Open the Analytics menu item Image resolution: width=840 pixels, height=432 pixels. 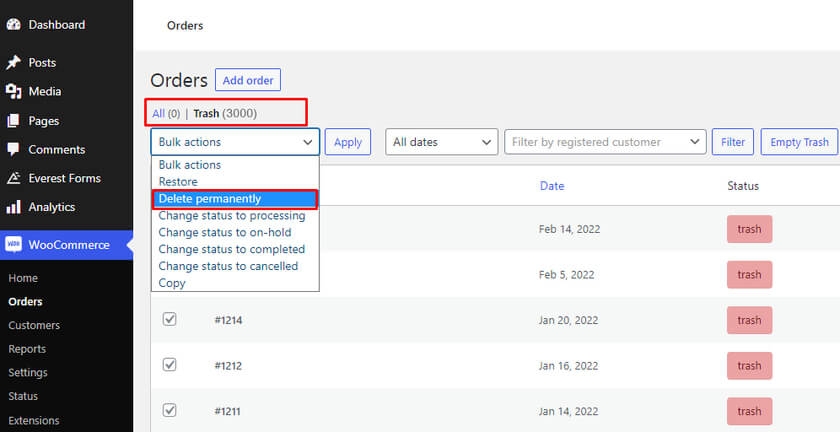point(52,207)
